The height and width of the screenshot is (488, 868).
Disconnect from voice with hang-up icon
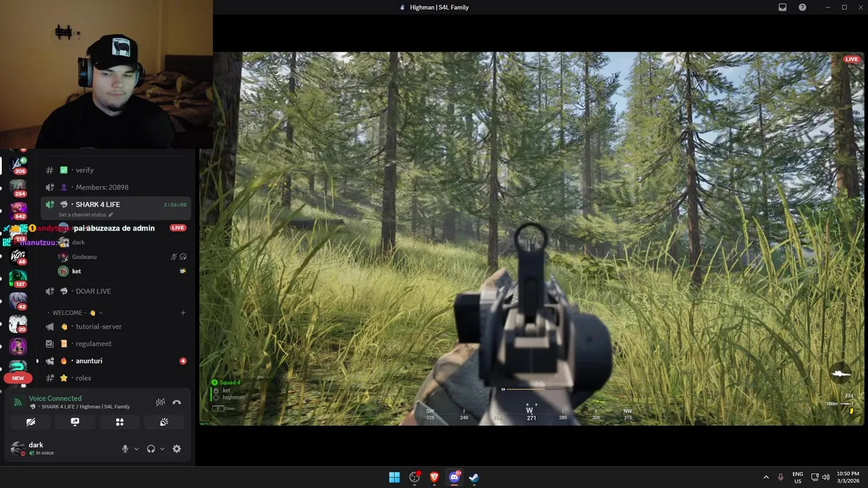point(177,402)
